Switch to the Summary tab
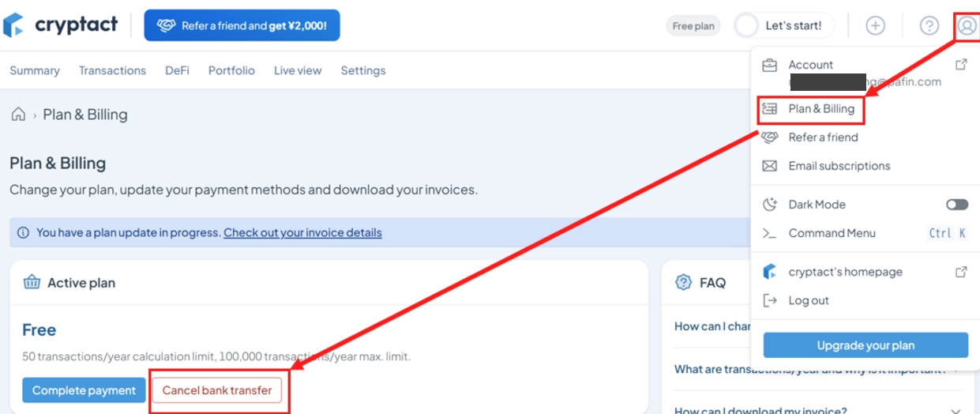Screen dimensions: 980x414 point(35,70)
